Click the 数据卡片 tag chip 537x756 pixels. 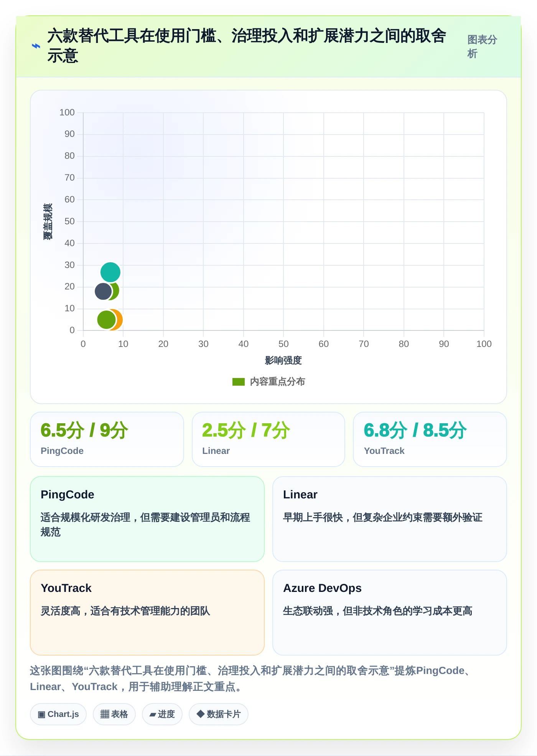219,714
